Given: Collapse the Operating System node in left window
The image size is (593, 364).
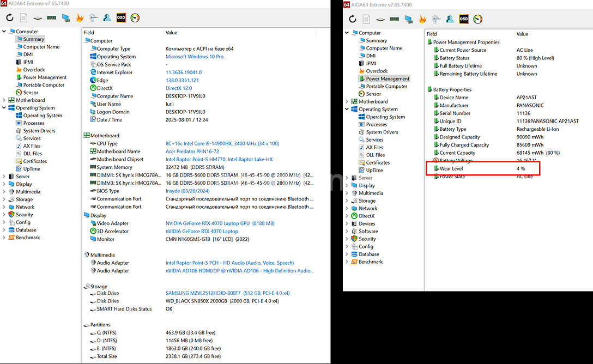Looking at the screenshot, I should pos(4,108).
